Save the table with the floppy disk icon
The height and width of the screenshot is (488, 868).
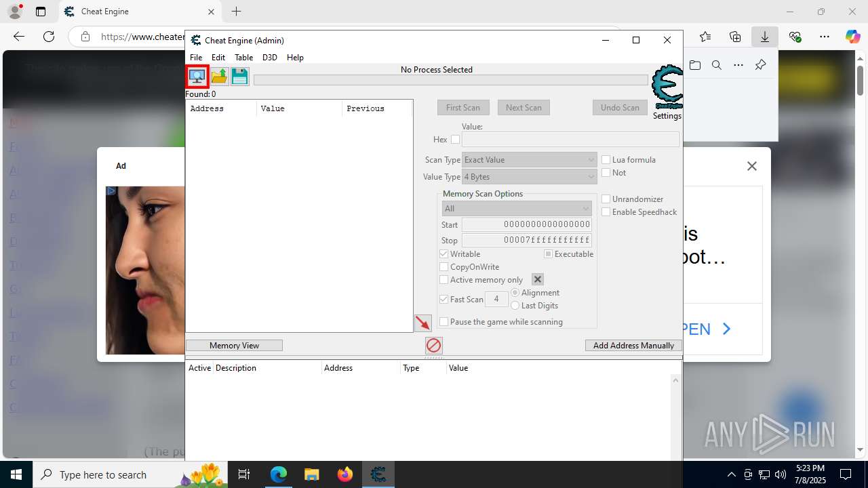(240, 76)
